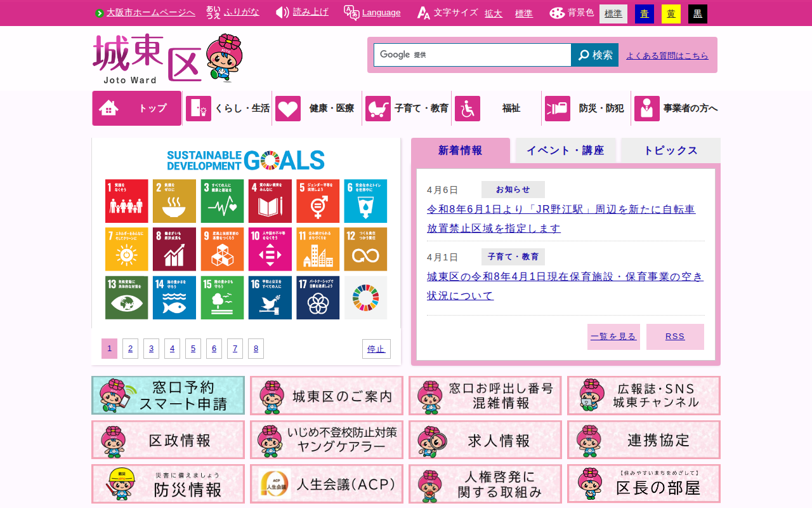The image size is (812, 508).
Task: Click the 読み上げ speaker icon
Action: click(x=282, y=13)
